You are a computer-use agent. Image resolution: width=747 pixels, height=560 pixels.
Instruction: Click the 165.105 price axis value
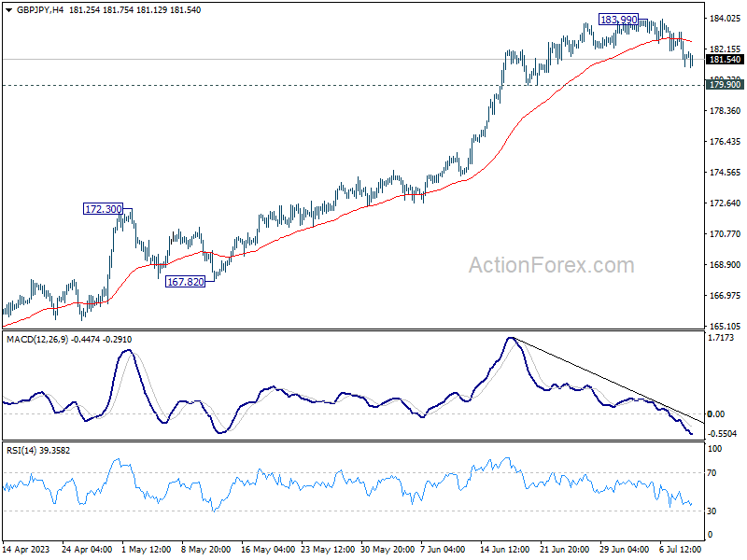(x=726, y=327)
